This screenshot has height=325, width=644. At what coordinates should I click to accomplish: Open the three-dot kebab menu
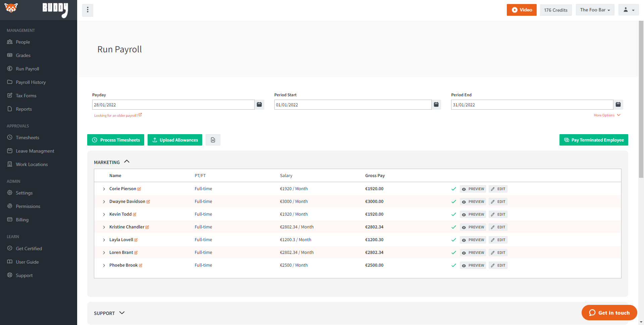point(88,10)
